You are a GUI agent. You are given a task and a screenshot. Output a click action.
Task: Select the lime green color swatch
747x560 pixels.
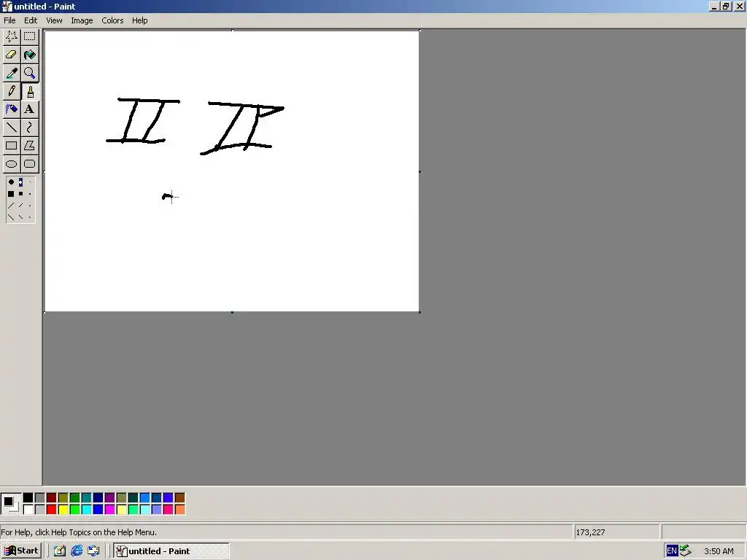click(x=75, y=510)
